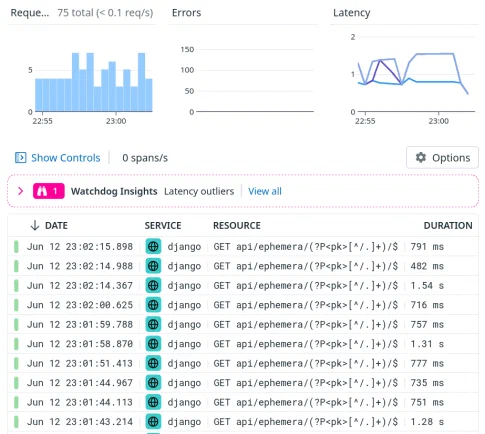Click green status bar of 23:01:44.967 row
The image size is (485, 434).
[x=16, y=383]
